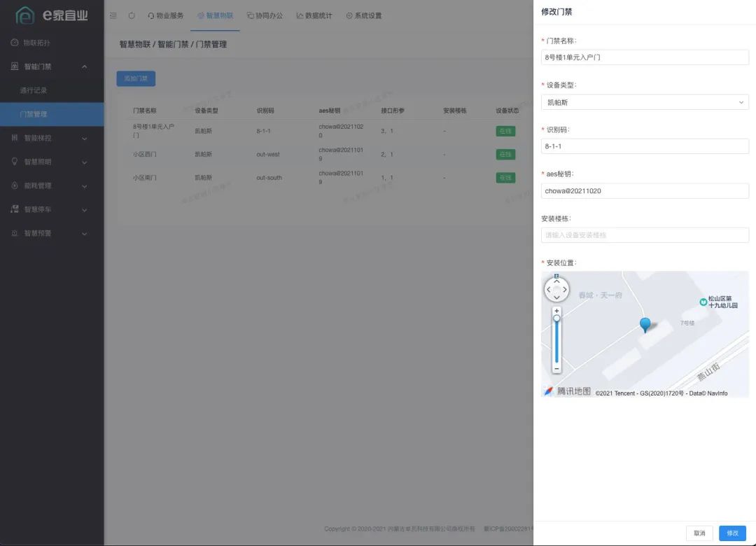Select the 能耗管理 energy module

click(x=42, y=185)
